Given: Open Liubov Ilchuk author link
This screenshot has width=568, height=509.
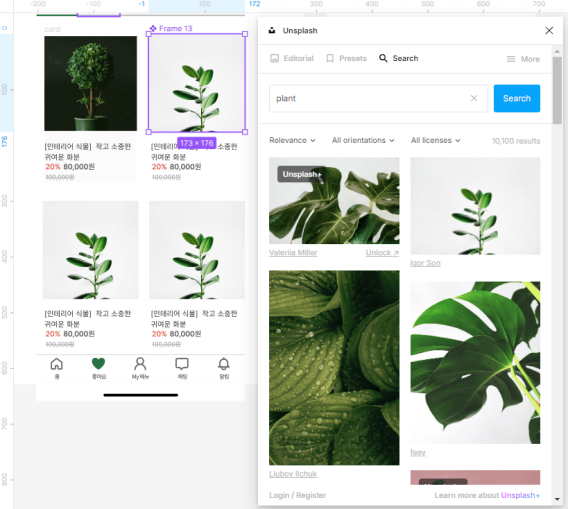Looking at the screenshot, I should point(293,474).
